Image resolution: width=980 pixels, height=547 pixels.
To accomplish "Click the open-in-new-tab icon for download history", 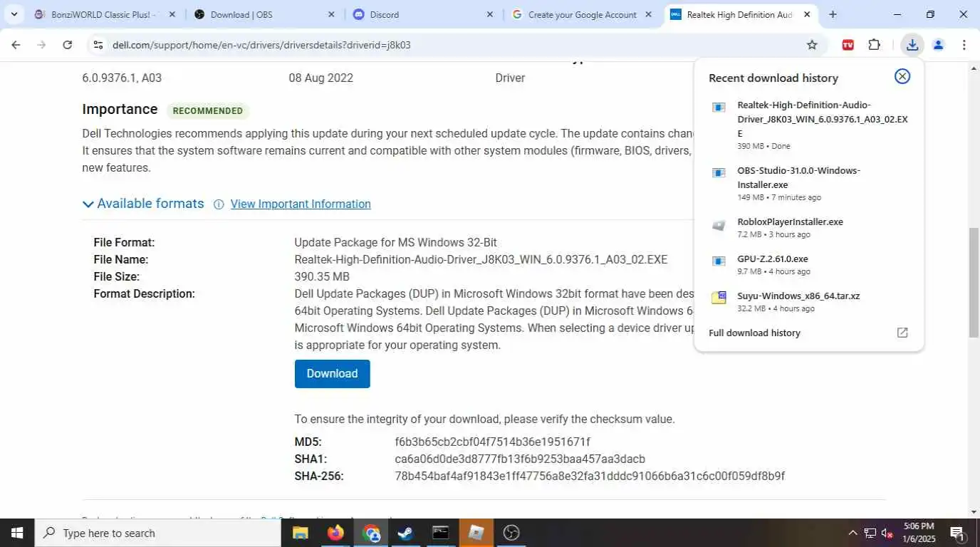I will tap(902, 333).
